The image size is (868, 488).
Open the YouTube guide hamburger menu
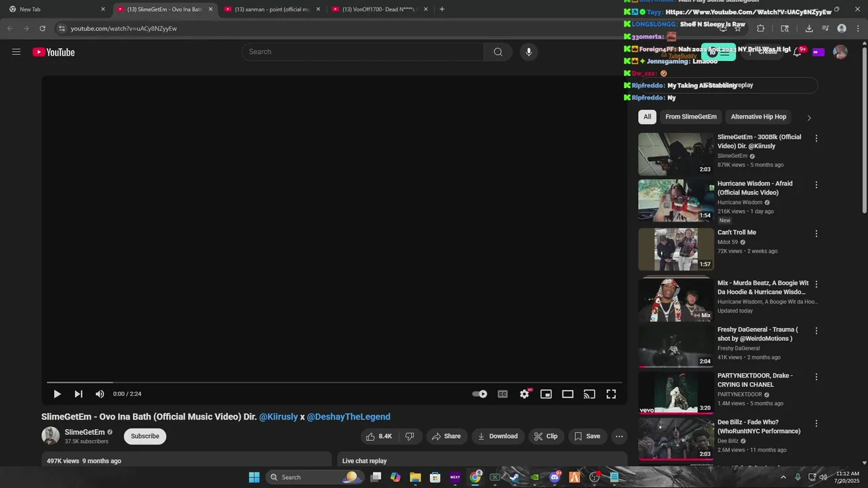coord(16,52)
